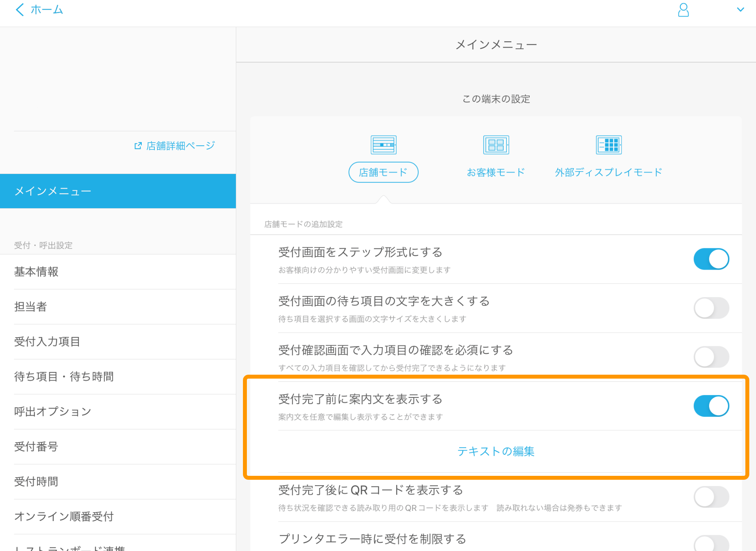Open 店舗詳細ページ link
The width and height of the screenshot is (756, 551).
(180, 146)
